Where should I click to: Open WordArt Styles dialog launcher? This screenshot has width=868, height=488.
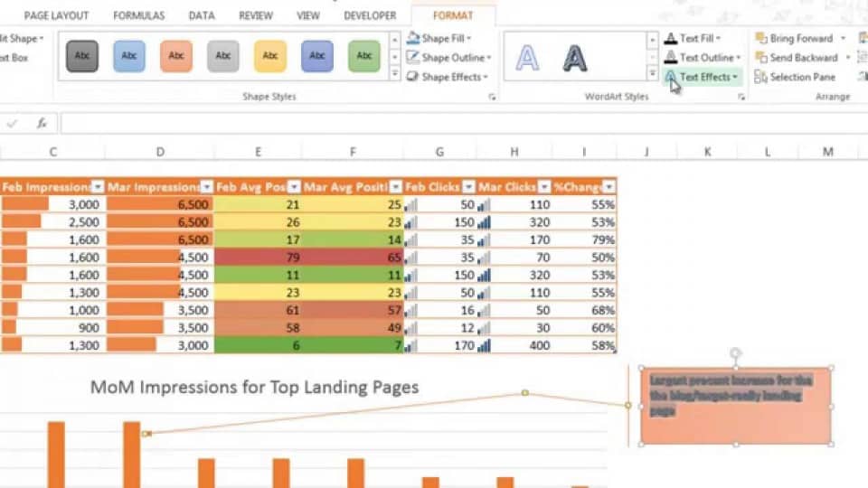click(741, 97)
